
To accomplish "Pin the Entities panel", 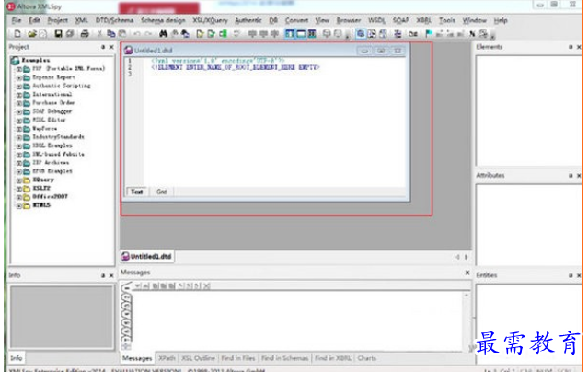I will [571, 275].
